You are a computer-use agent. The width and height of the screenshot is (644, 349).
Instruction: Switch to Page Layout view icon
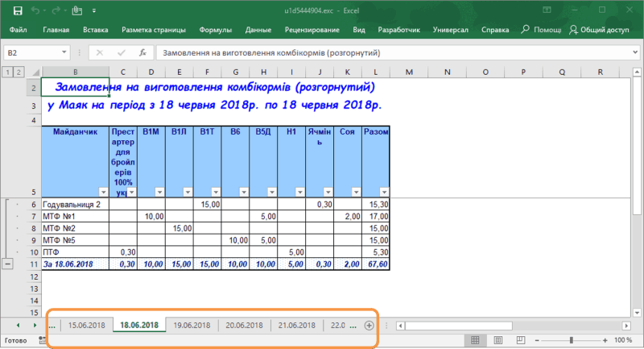pyautogui.click(x=497, y=341)
